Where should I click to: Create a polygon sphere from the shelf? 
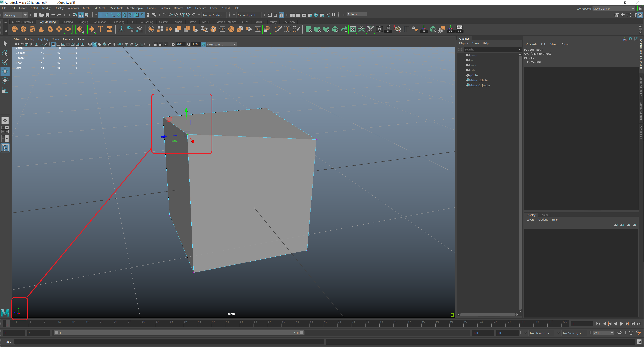pyautogui.click(x=14, y=29)
